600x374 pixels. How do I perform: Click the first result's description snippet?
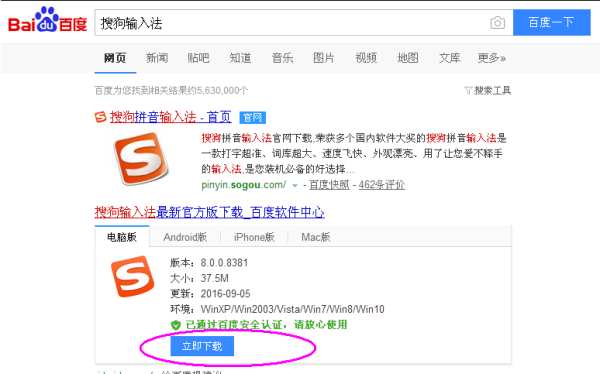click(x=354, y=154)
